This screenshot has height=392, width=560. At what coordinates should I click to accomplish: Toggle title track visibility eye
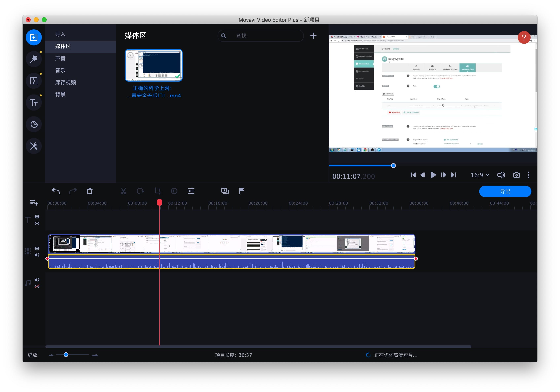[x=37, y=217]
